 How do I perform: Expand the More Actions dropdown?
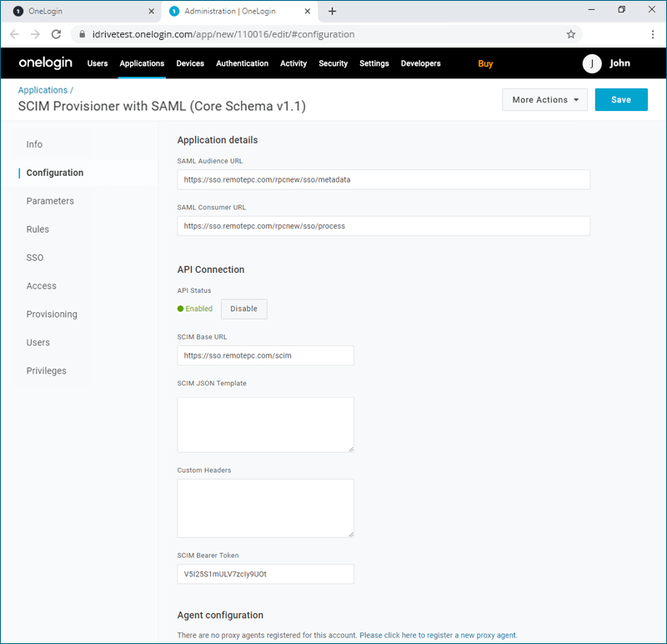tap(544, 100)
